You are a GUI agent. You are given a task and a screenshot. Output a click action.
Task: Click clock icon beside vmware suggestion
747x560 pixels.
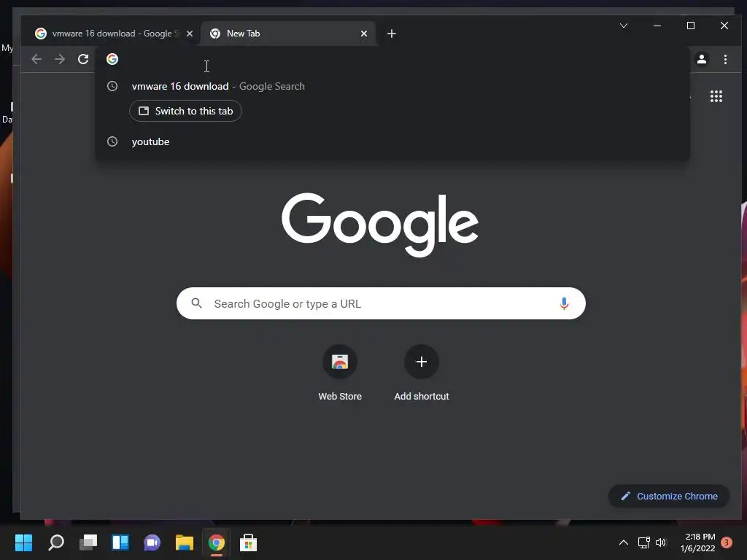click(112, 86)
